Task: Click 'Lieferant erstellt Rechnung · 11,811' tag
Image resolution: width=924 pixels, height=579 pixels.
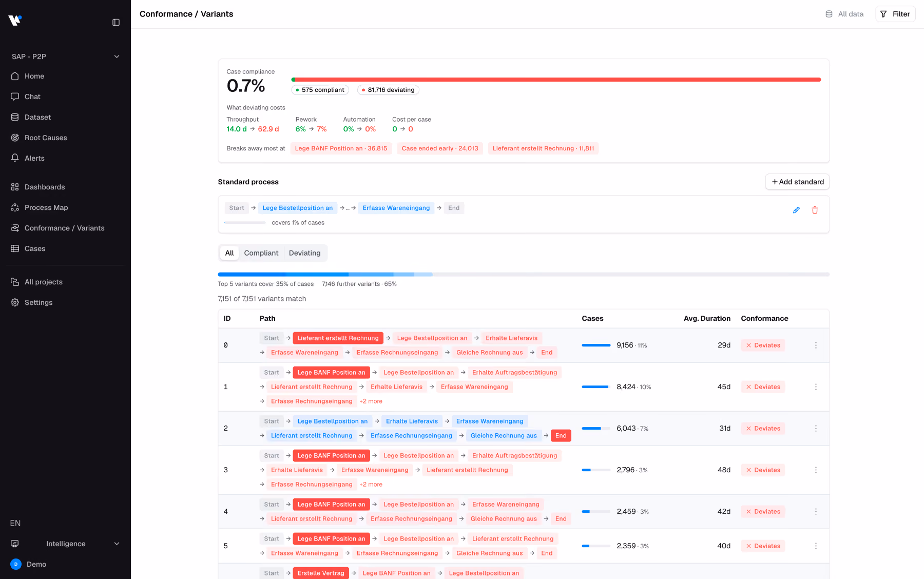Action: [x=543, y=148]
